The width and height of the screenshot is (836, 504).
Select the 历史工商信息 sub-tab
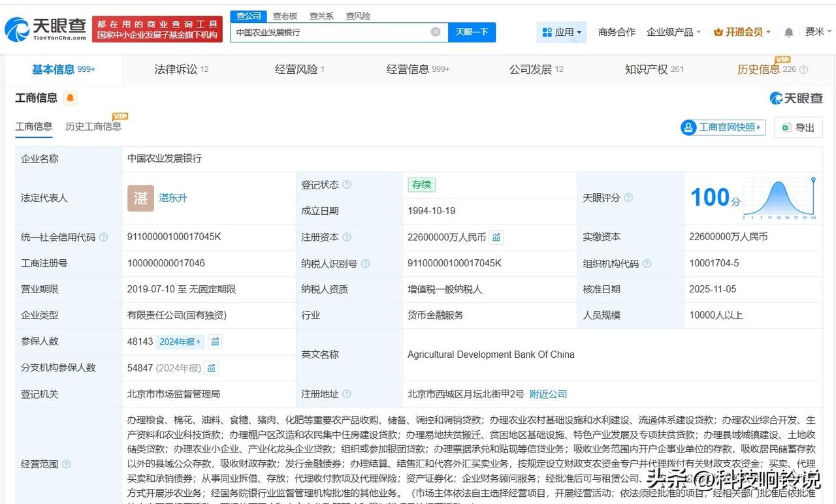93,127
